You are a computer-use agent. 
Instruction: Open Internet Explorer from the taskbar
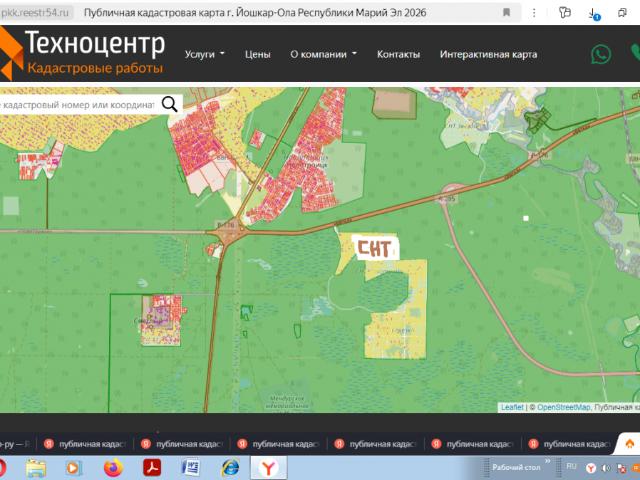tap(230, 468)
